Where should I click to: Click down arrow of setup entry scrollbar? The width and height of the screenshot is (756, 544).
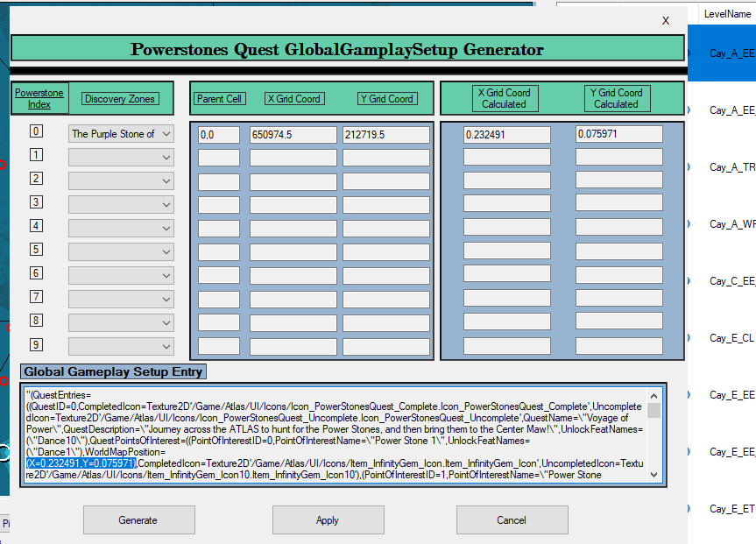(654, 475)
